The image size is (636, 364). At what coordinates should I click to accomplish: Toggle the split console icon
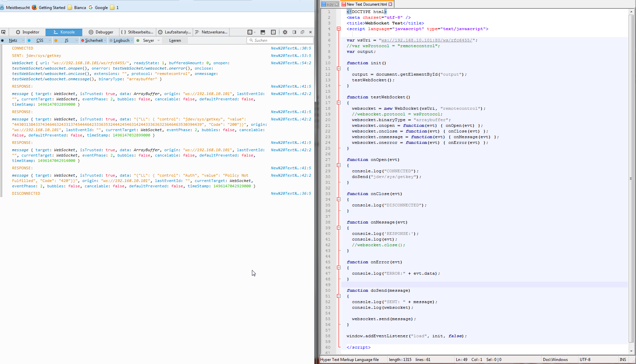(x=263, y=32)
